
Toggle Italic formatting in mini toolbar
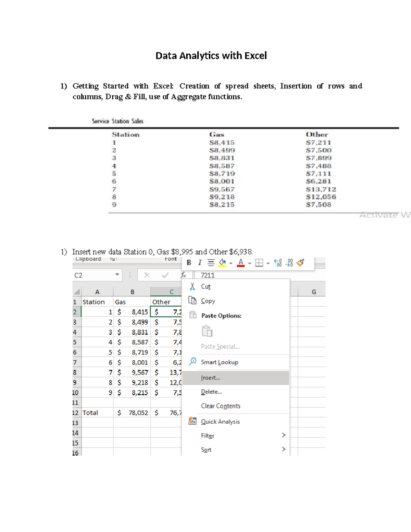200,263
